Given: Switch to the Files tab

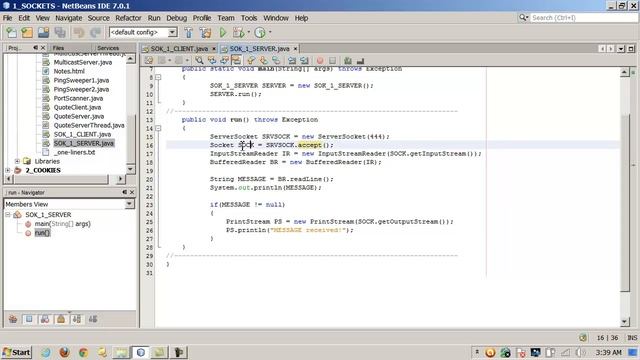Looking at the screenshot, I should click(x=58, y=48).
